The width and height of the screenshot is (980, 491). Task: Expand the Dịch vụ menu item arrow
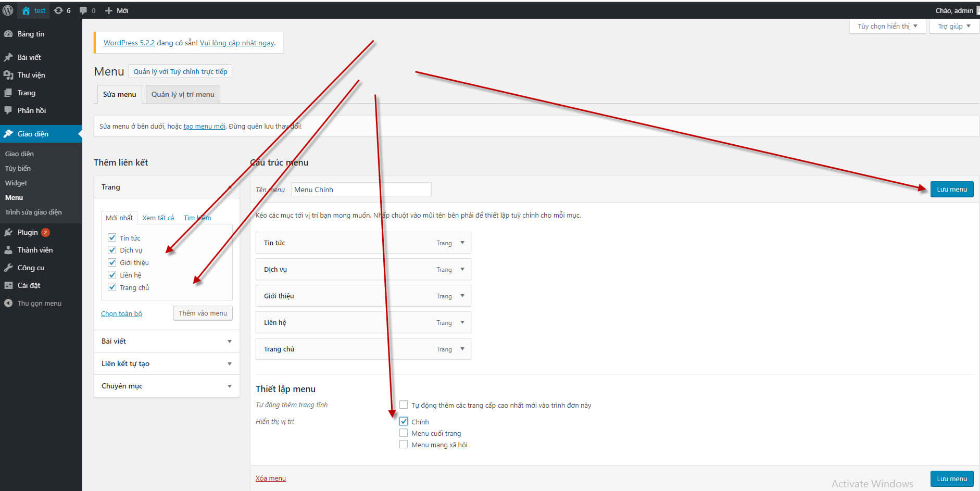tap(462, 269)
